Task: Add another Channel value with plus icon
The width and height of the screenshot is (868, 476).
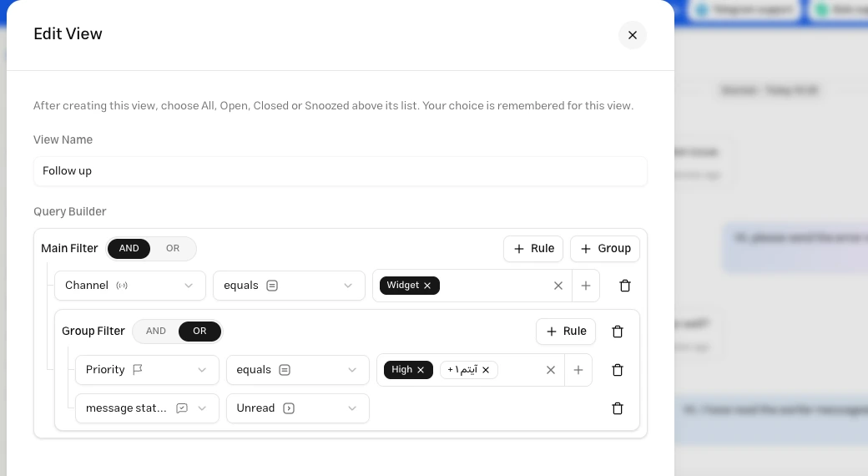Action: (x=586, y=286)
